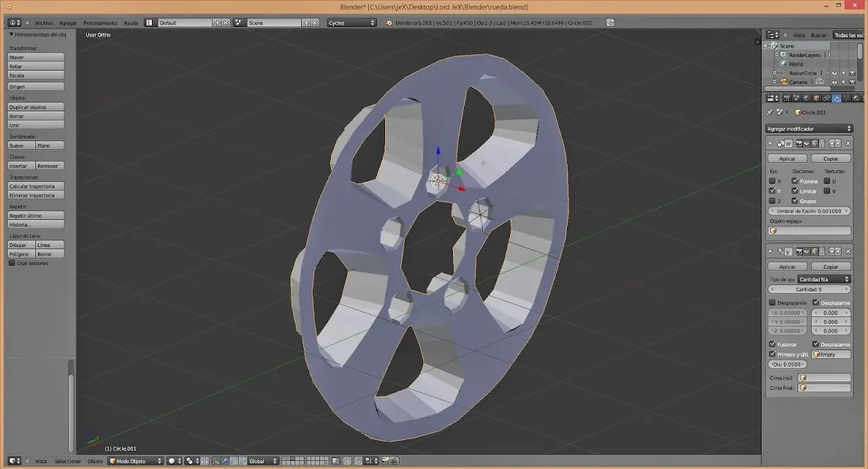Image resolution: width=868 pixels, height=469 pixels.
Task: Open the World properties tab icon
Action: 806,98
